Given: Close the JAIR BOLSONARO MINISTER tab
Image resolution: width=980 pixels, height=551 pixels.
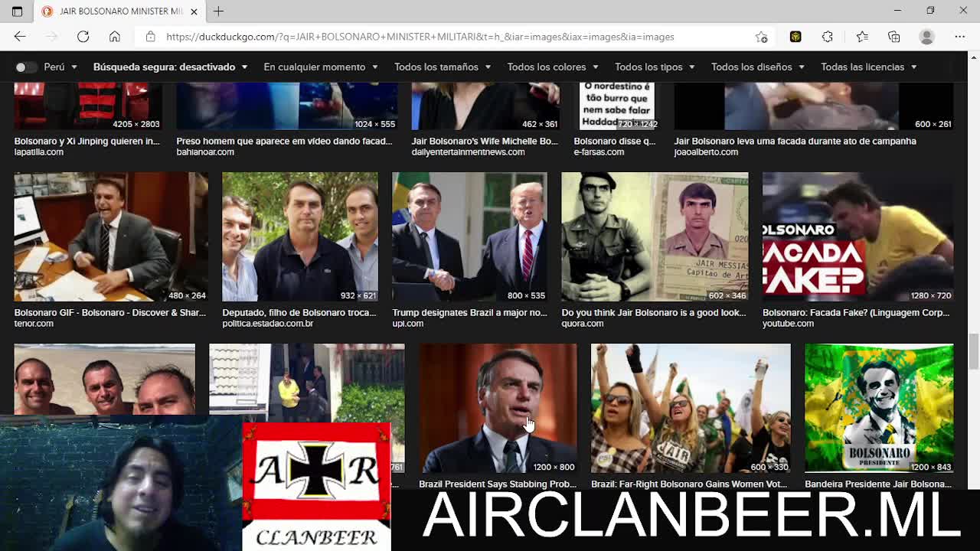Looking at the screenshot, I should coord(194,11).
